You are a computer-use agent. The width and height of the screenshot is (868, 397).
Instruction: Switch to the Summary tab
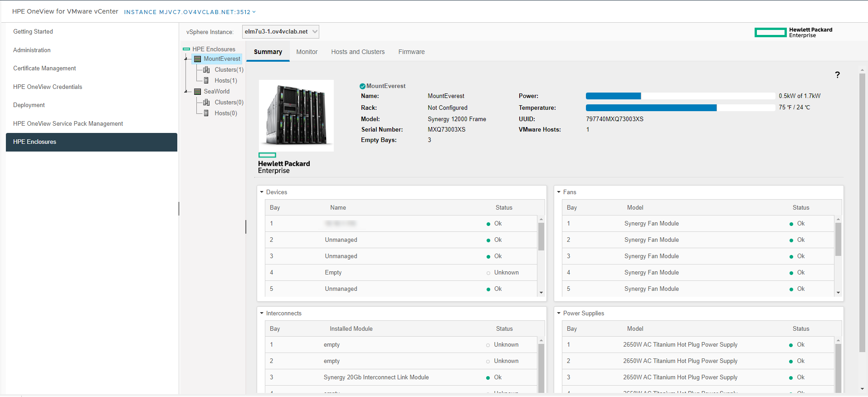click(x=268, y=52)
